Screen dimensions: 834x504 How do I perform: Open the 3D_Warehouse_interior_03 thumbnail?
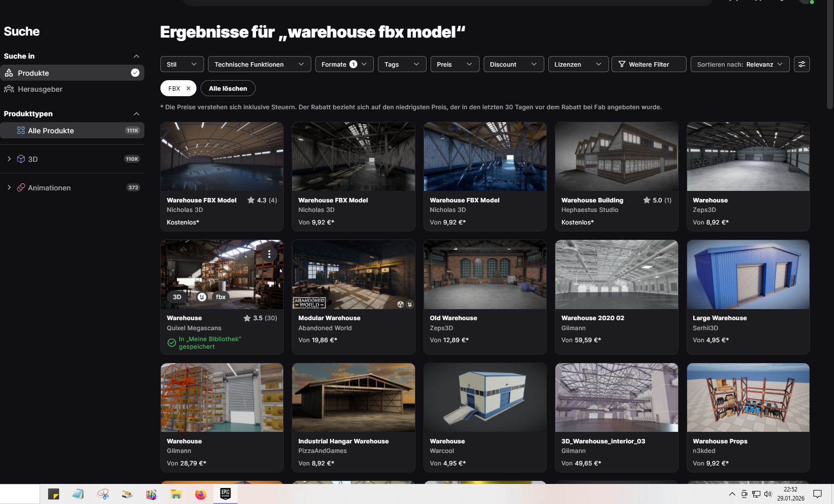[x=616, y=398]
